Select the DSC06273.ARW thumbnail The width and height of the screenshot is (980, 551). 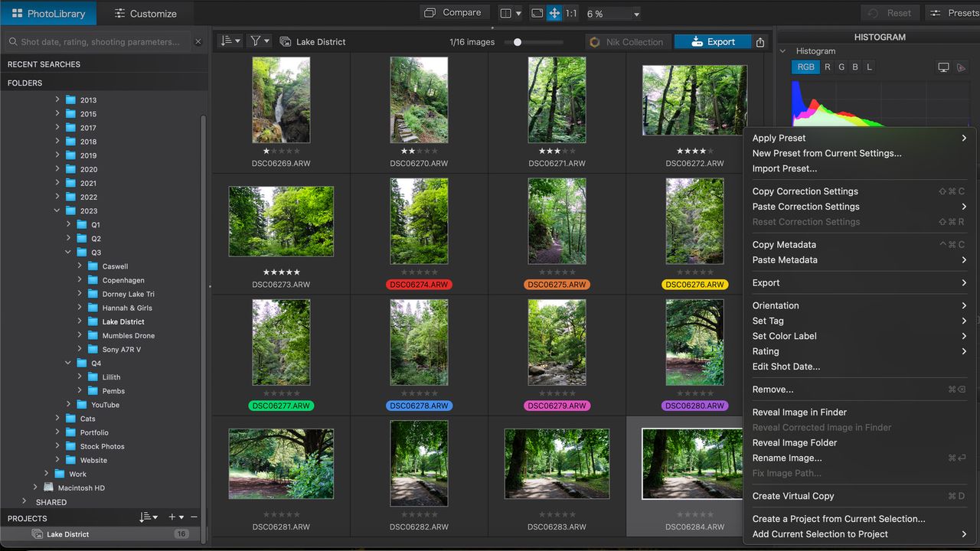[281, 221]
